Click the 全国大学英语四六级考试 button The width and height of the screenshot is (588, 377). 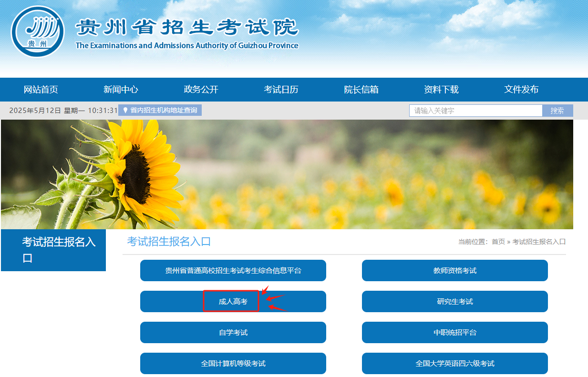coord(454,363)
